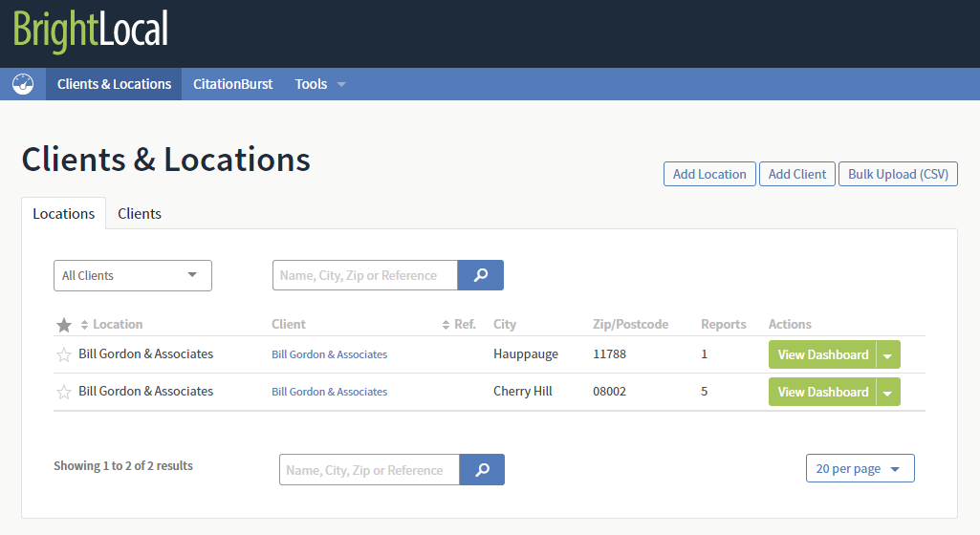Click the BrightLocal logo
Image resolution: width=980 pixels, height=535 pixels.
(91, 31)
